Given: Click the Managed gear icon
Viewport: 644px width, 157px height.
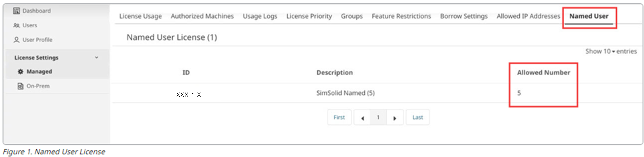Looking at the screenshot, I should (x=21, y=71).
